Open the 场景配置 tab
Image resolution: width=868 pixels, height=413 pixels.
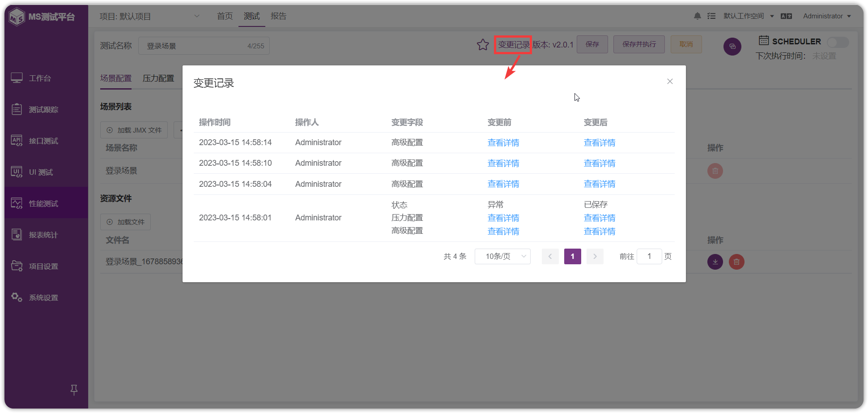116,78
